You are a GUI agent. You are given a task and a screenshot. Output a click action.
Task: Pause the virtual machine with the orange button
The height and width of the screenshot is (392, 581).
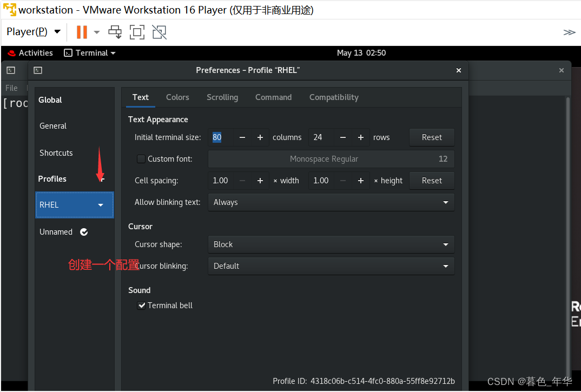click(x=82, y=32)
